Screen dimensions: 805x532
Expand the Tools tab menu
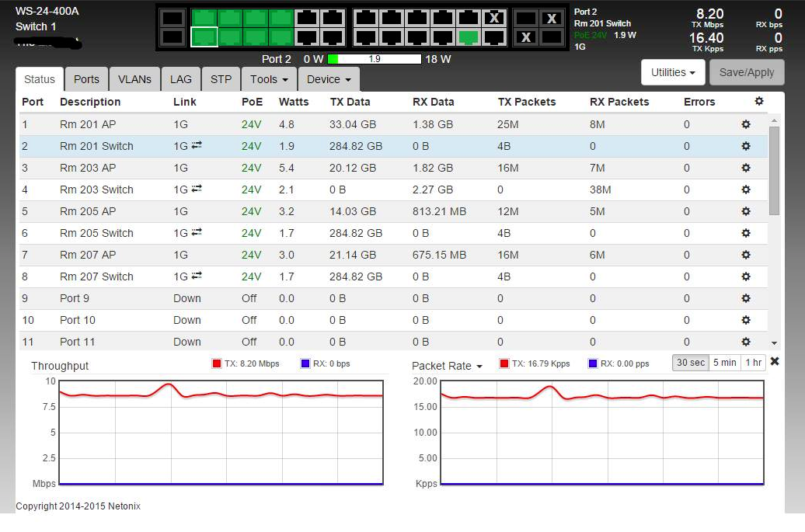pos(269,79)
